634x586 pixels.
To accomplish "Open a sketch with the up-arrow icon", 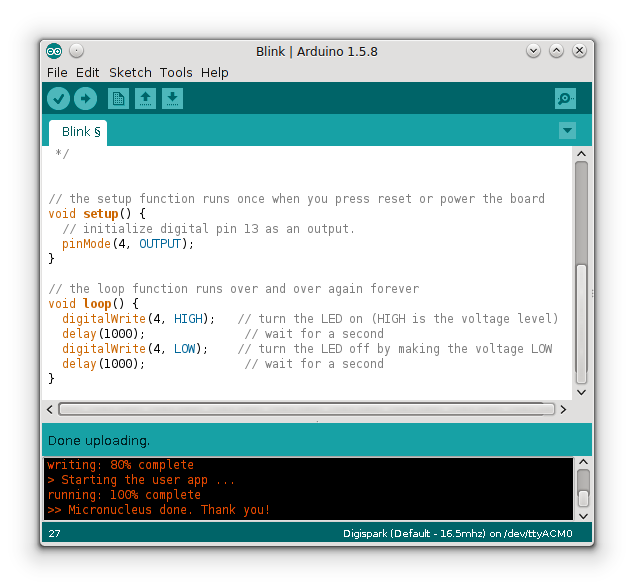I will click(146, 99).
